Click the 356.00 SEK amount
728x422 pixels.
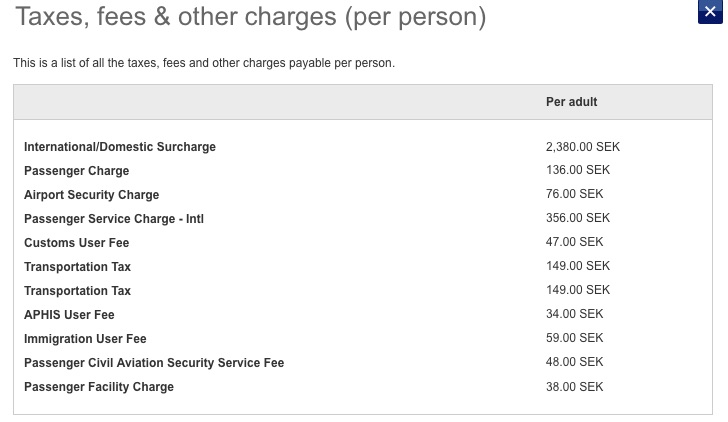[x=578, y=218]
